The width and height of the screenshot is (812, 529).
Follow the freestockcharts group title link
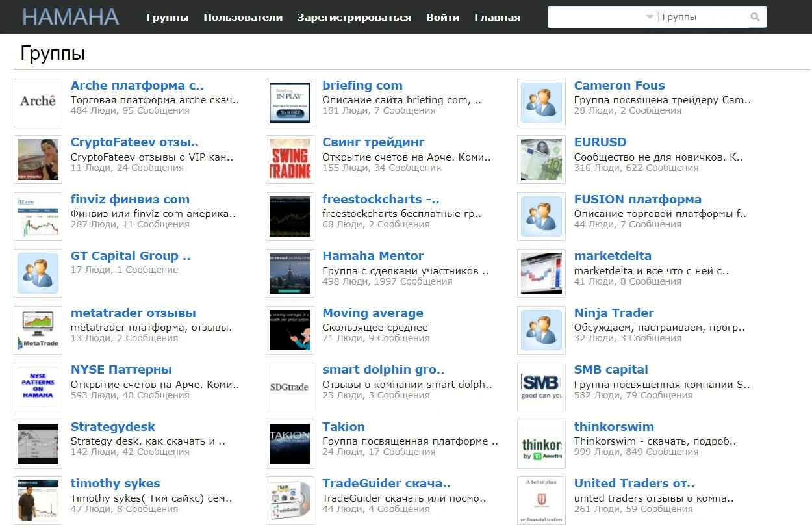pyautogui.click(x=381, y=199)
